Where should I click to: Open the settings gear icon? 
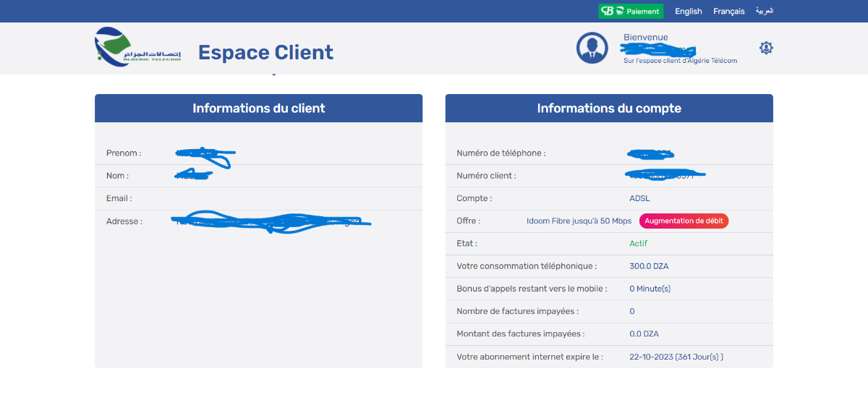[766, 48]
